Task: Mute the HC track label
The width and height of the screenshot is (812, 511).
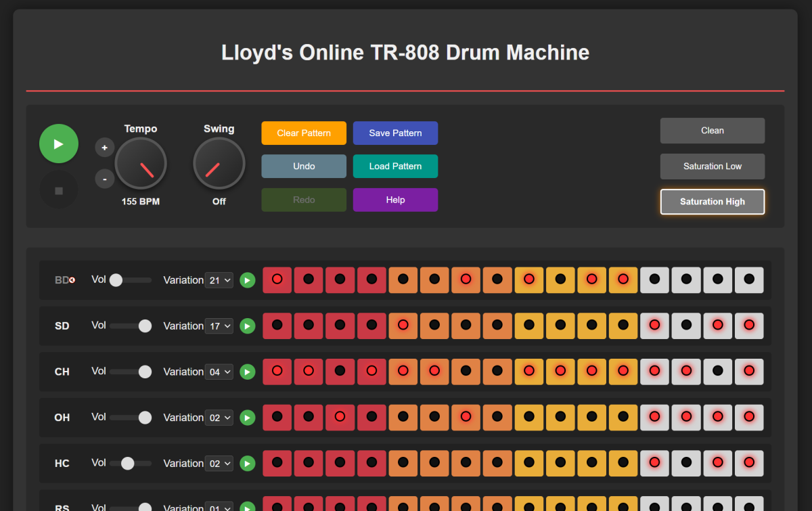Action: 62,464
